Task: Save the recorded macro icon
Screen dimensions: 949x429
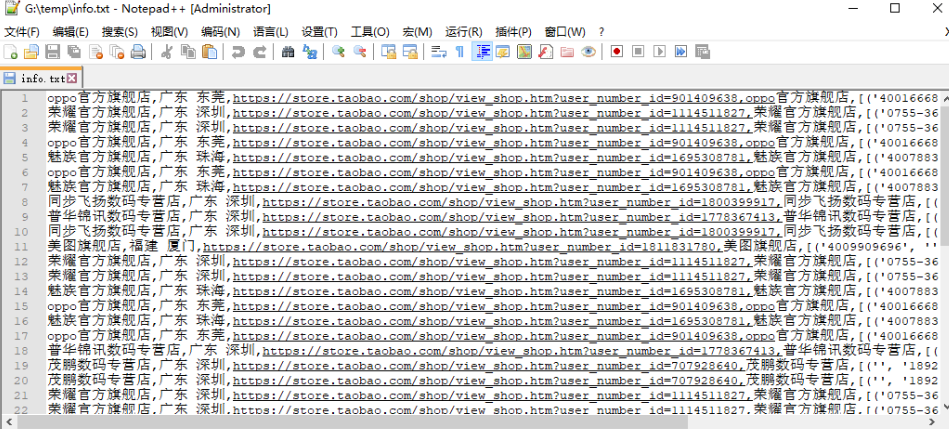Action: [702, 52]
